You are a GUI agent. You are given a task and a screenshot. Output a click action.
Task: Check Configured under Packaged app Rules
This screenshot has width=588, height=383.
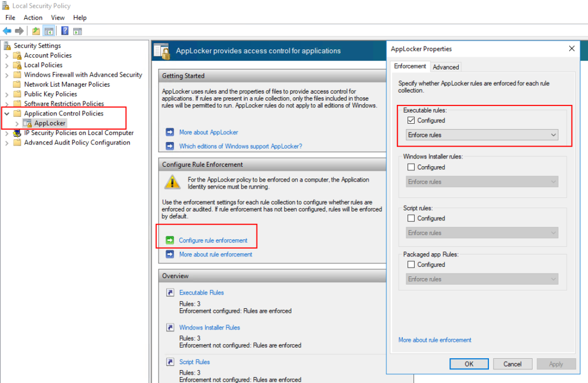pyautogui.click(x=410, y=265)
